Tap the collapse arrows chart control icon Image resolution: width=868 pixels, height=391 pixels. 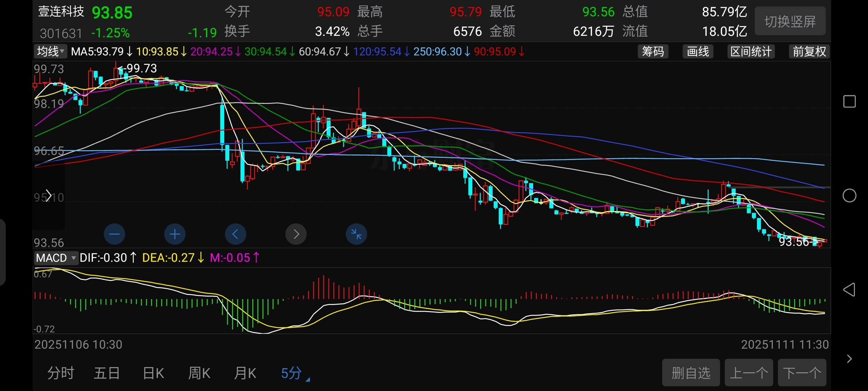[356, 234]
